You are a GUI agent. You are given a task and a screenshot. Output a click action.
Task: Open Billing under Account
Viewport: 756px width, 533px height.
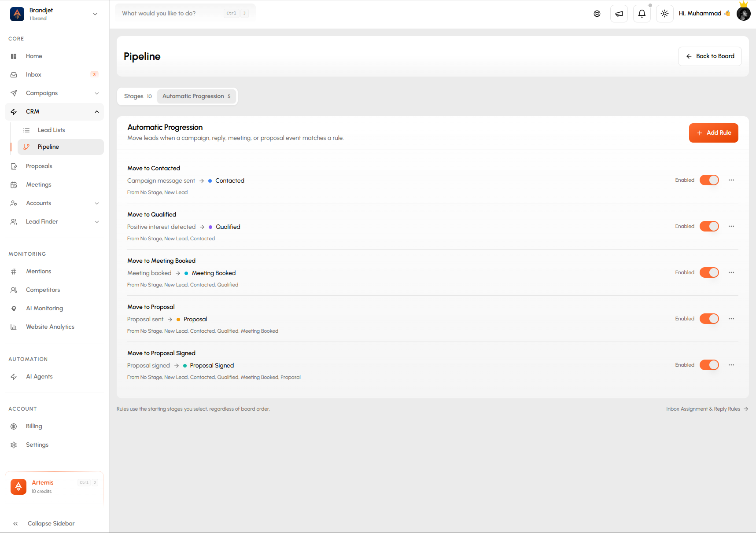click(55, 426)
